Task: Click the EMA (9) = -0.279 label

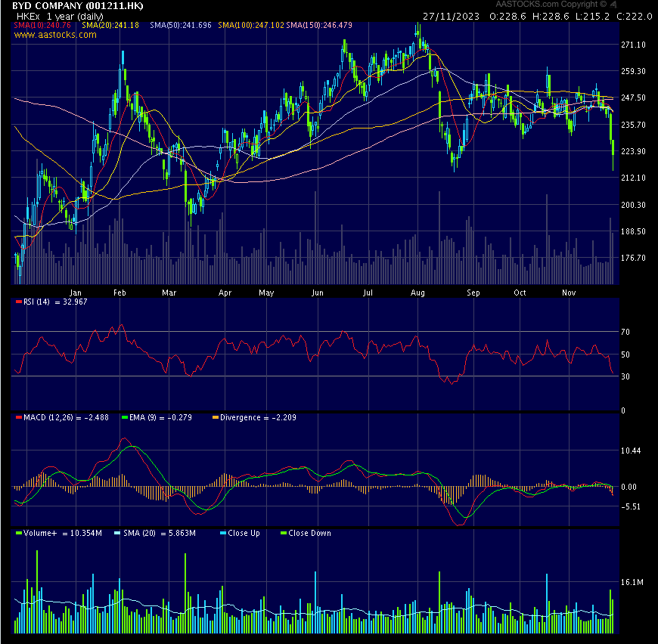Action: click(x=161, y=417)
